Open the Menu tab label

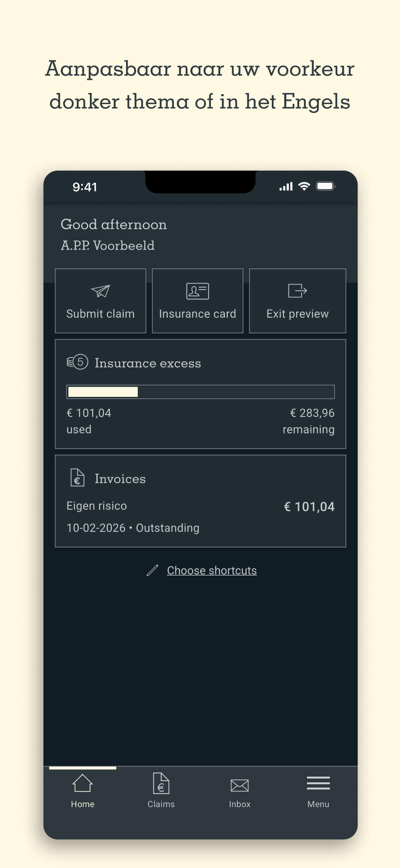click(318, 804)
